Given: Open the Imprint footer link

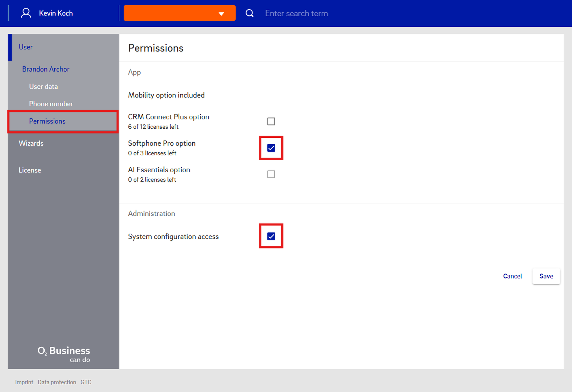Looking at the screenshot, I should 24,382.
